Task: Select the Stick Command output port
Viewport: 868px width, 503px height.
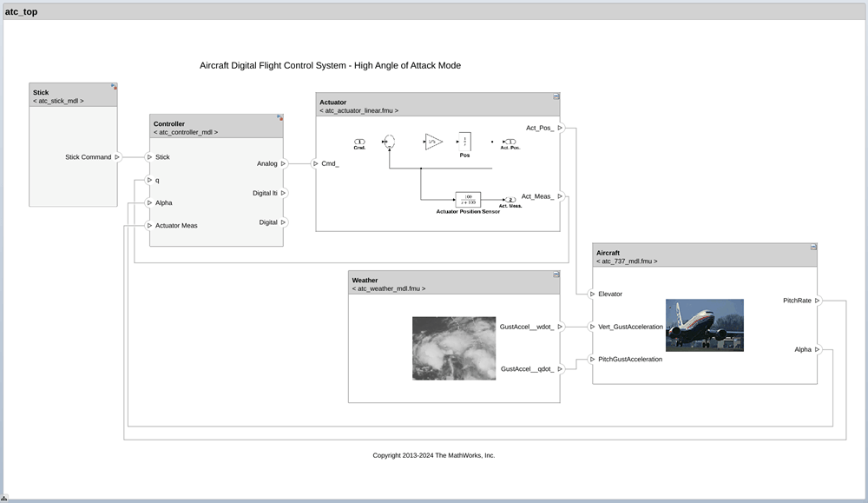Action: (x=117, y=157)
